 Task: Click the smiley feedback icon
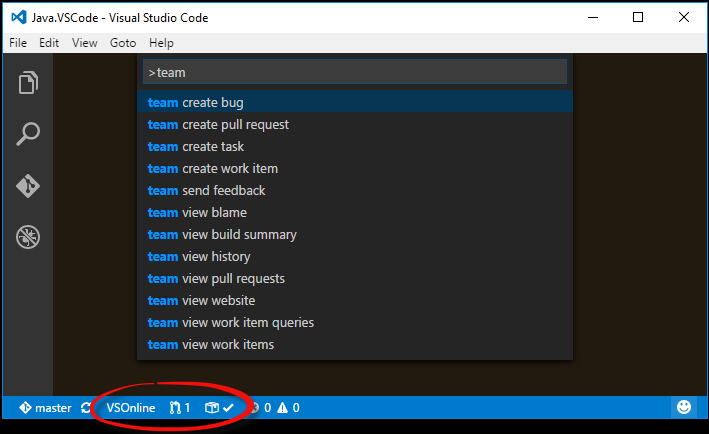click(x=684, y=407)
